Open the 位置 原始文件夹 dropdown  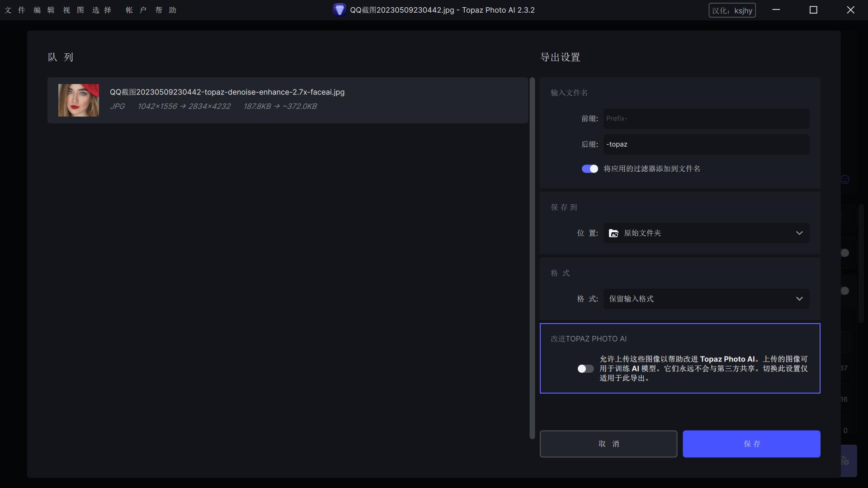(706, 233)
